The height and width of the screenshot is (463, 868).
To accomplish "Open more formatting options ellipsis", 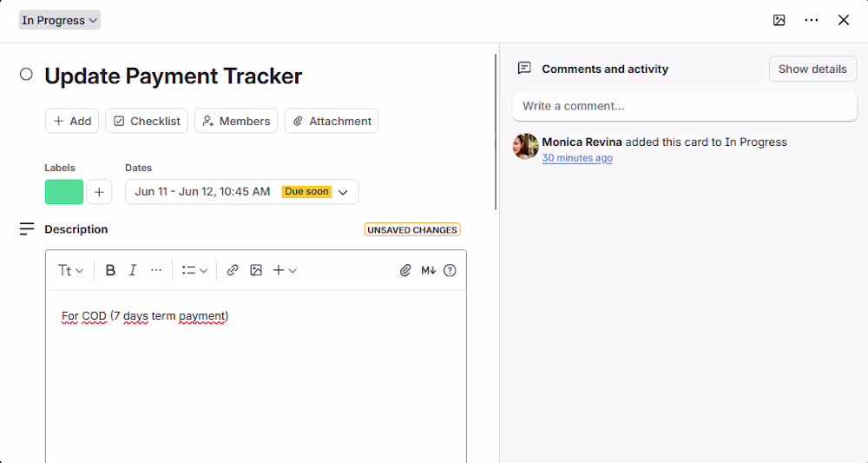I will tap(156, 270).
